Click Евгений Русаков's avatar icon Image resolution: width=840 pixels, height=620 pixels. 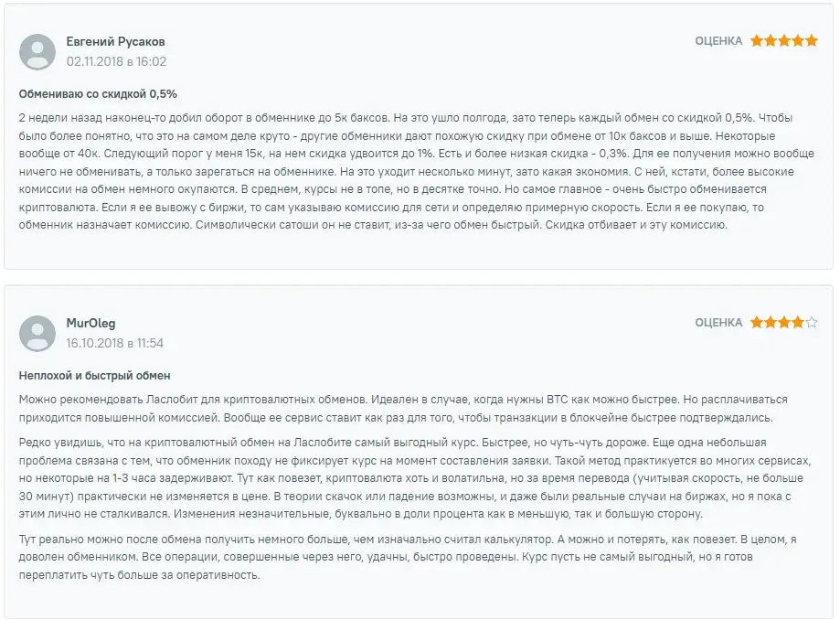pyautogui.click(x=37, y=52)
